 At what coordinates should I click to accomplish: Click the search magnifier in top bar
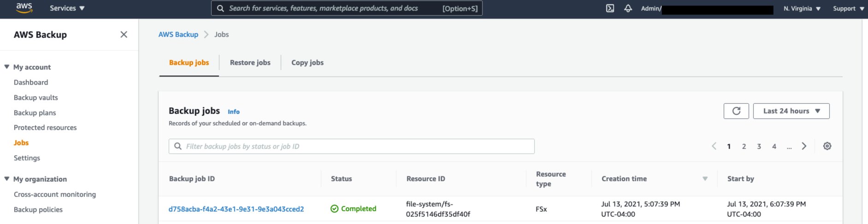coord(220,8)
